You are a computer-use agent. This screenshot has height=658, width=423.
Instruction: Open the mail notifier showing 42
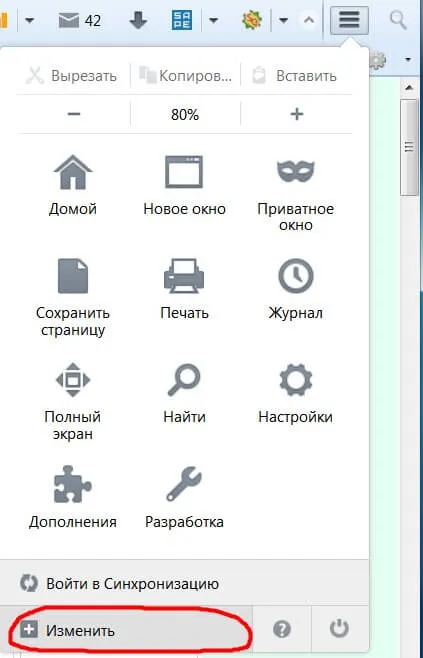80,20
